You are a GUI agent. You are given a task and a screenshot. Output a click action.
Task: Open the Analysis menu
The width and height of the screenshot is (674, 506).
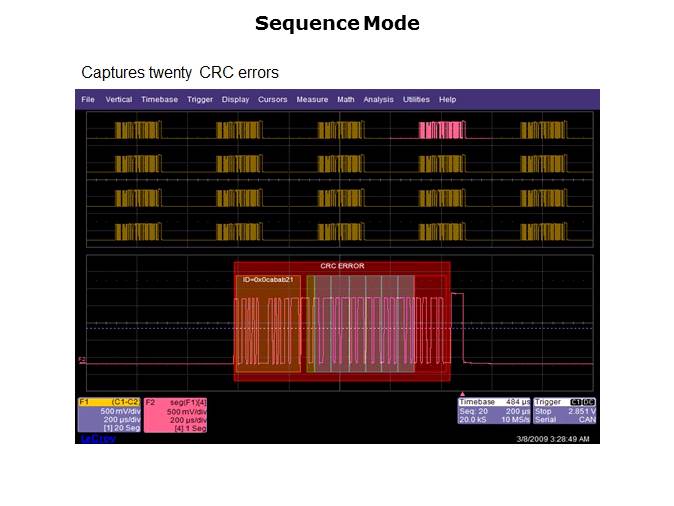click(379, 100)
